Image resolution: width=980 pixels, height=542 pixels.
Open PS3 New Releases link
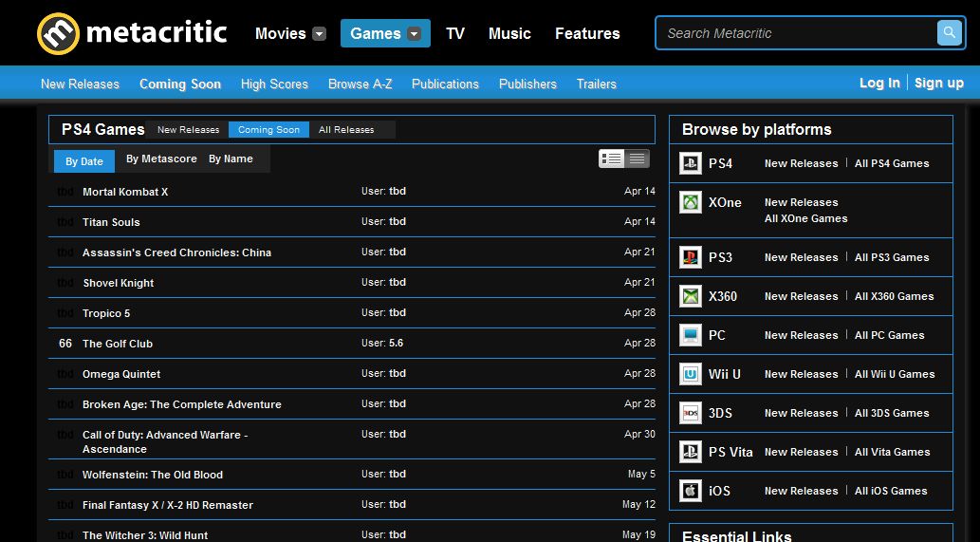click(x=802, y=257)
